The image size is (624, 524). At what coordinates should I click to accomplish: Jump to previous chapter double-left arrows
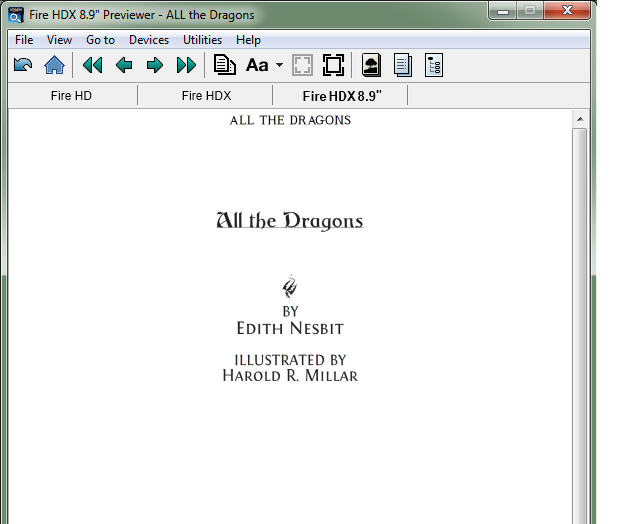93,65
